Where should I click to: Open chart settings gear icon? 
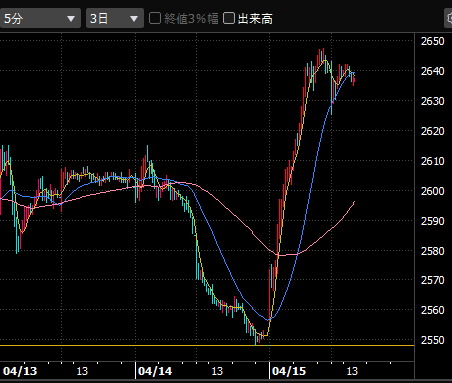[449, 18]
